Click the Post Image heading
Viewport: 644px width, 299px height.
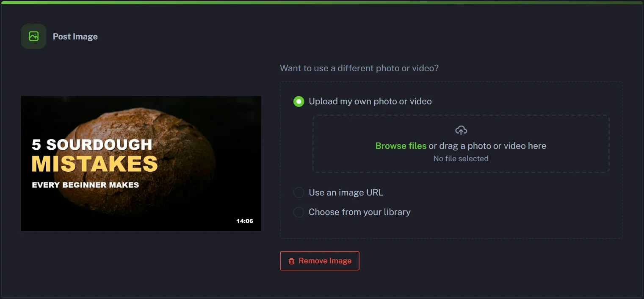(x=75, y=36)
